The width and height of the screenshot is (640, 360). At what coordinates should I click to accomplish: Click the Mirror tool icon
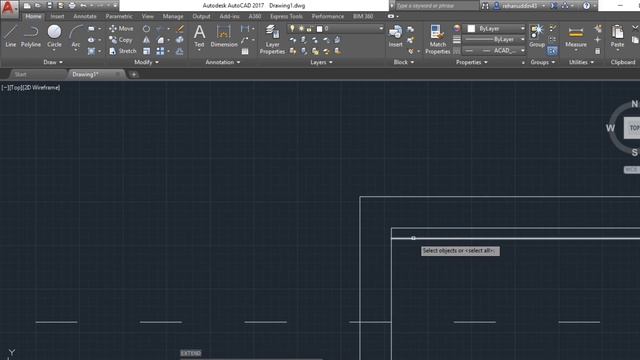point(146,40)
